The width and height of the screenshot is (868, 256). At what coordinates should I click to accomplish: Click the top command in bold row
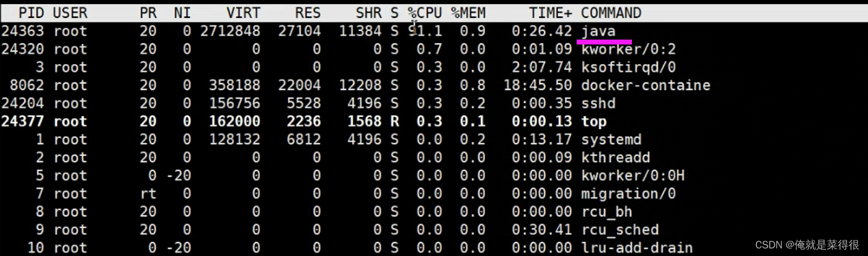click(593, 121)
